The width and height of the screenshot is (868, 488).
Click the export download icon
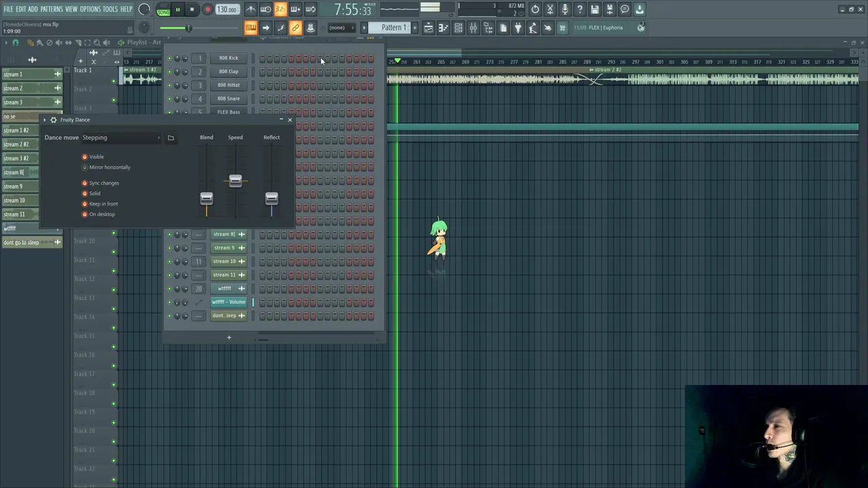point(639,9)
